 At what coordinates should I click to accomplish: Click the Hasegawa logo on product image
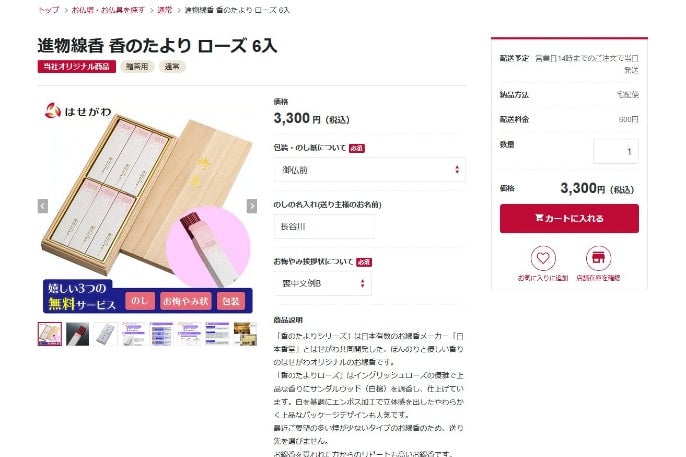[78, 111]
